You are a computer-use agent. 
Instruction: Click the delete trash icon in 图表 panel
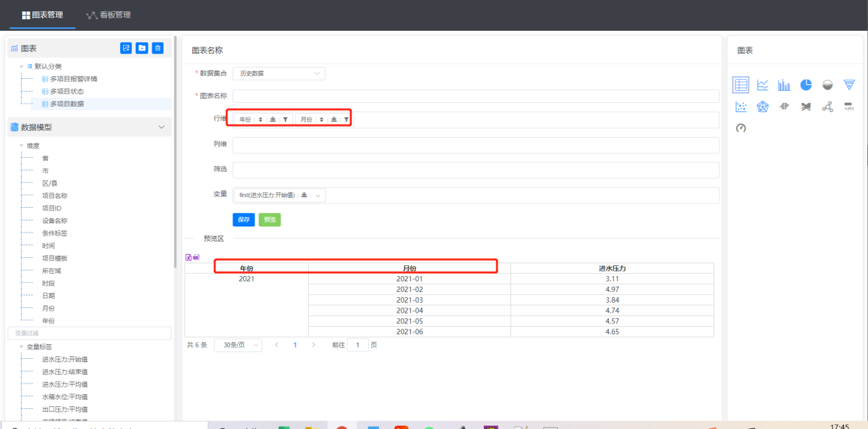158,48
